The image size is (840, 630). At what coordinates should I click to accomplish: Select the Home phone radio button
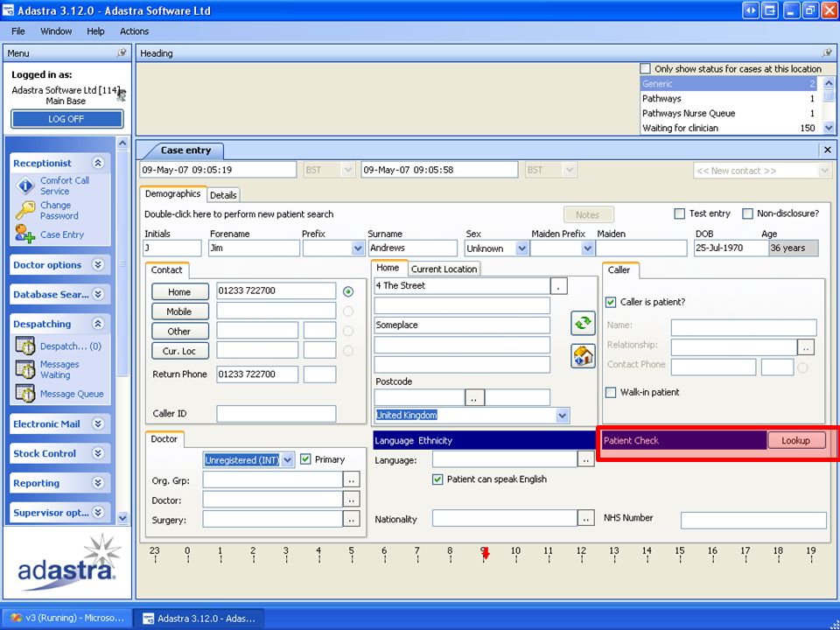pos(348,291)
